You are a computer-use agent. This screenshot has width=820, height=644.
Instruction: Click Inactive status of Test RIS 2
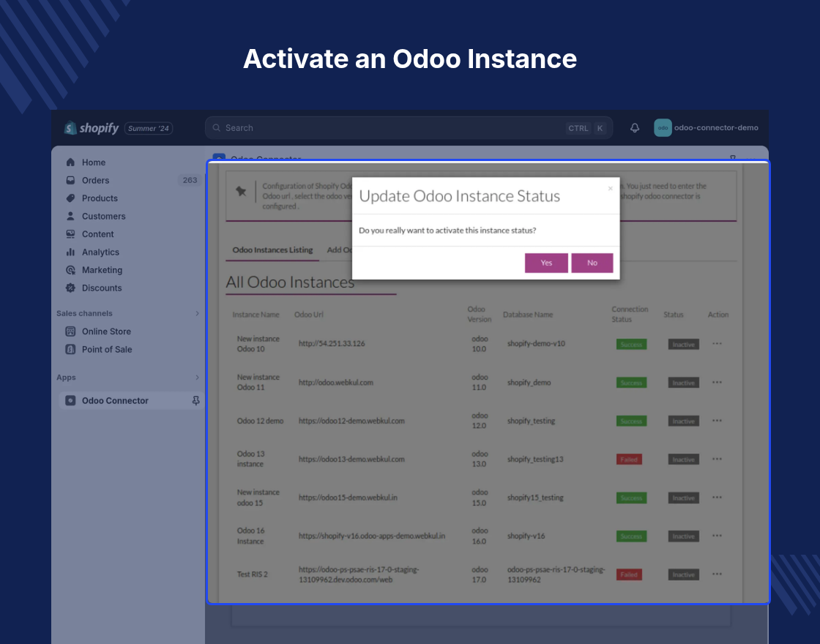[684, 574]
